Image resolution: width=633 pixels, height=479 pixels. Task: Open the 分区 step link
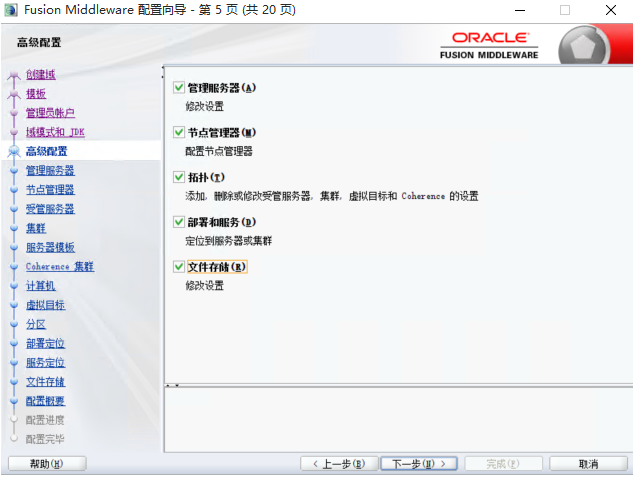(36, 324)
